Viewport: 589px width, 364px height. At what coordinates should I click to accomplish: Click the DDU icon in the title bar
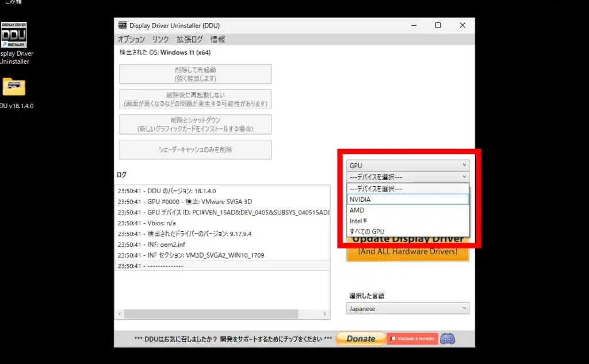click(x=123, y=25)
